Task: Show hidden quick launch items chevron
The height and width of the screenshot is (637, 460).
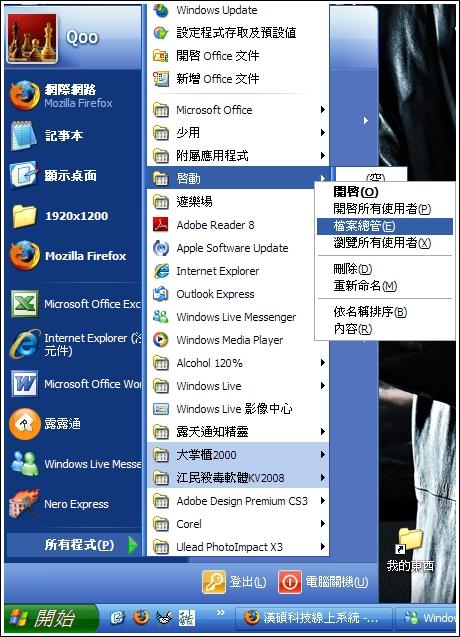Action: 221,612
